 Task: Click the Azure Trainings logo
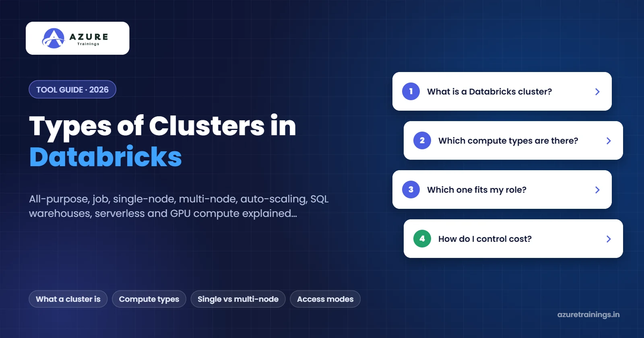[77, 38]
